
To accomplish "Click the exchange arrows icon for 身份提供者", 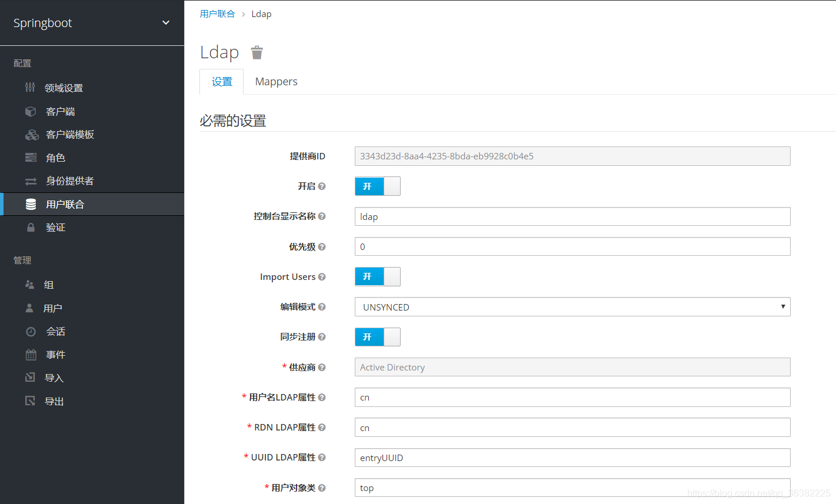I will point(31,181).
